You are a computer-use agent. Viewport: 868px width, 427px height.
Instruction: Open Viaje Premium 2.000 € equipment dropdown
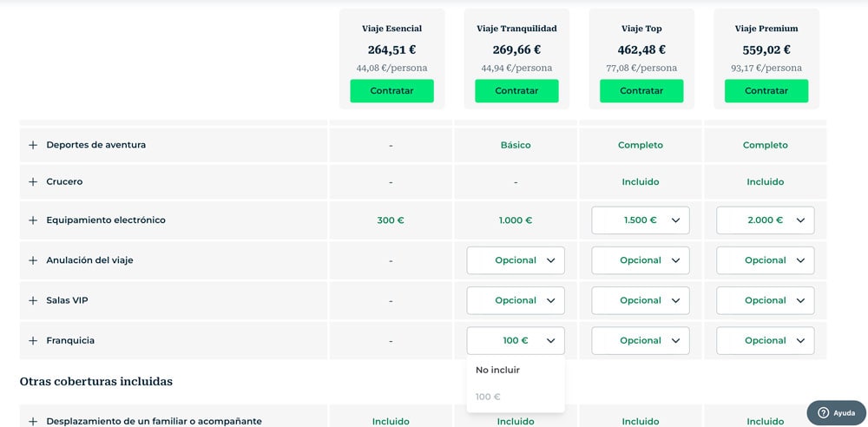(765, 220)
